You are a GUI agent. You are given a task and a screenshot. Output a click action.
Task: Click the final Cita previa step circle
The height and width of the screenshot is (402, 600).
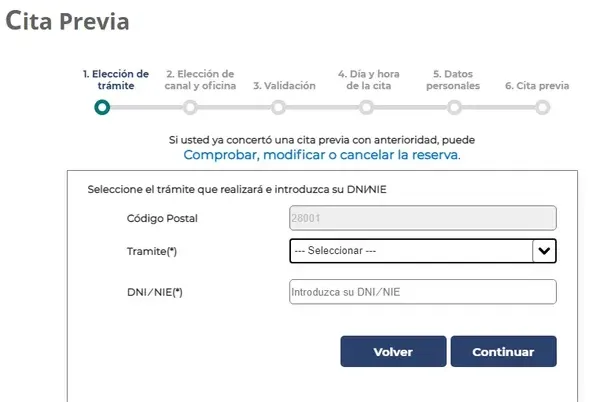click(x=543, y=107)
